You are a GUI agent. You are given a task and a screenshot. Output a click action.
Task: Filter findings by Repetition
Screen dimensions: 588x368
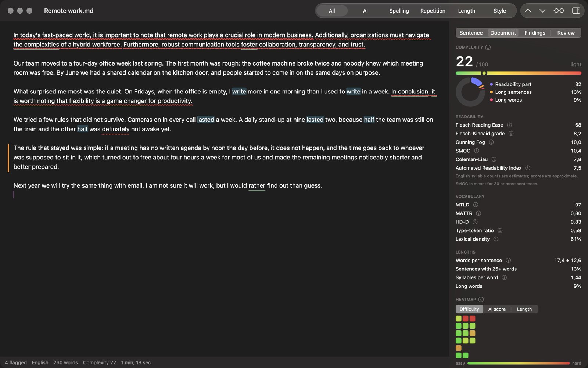(x=433, y=11)
